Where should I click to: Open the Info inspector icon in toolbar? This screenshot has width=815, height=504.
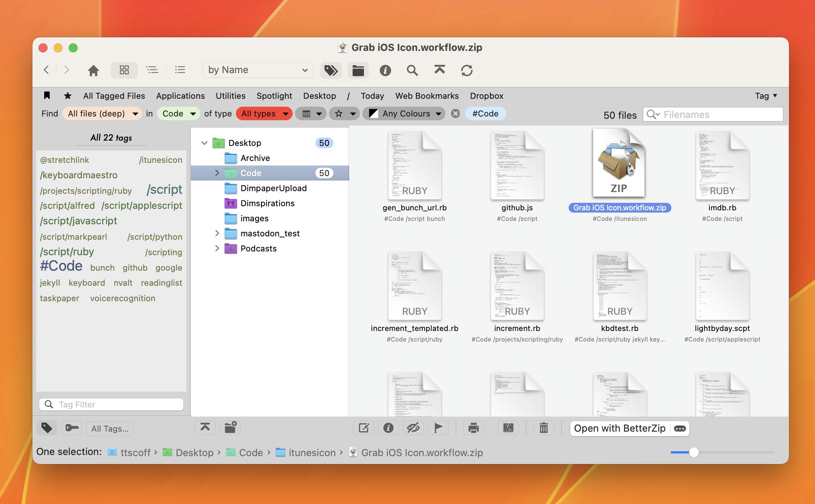[x=385, y=70]
